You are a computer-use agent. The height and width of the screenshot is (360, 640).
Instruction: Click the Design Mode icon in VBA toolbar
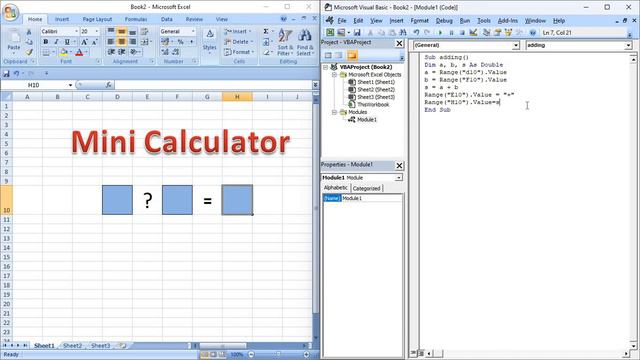click(473, 32)
